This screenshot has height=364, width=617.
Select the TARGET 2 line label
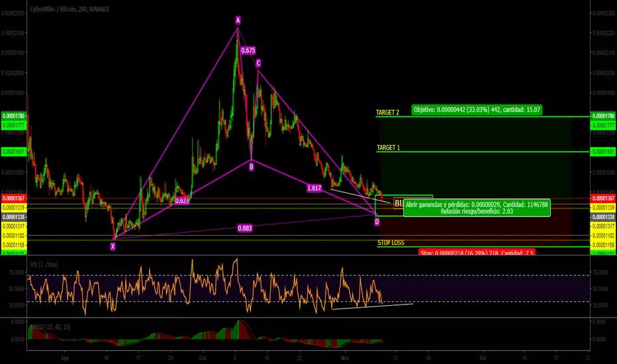[x=387, y=113]
